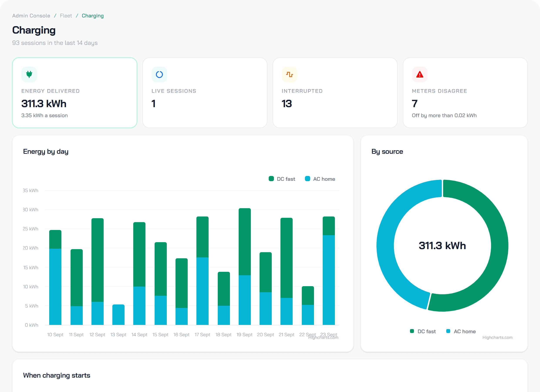Screen dimensions: 540x392
Task: Click the DC fast portion of the 19 Sept bar
Action: 245,242
